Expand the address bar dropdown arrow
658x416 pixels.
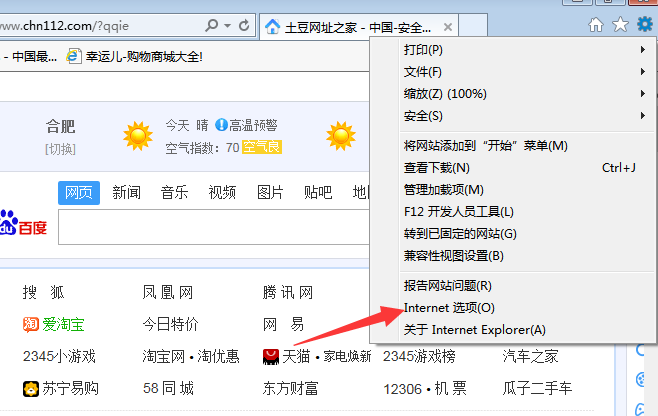227,26
